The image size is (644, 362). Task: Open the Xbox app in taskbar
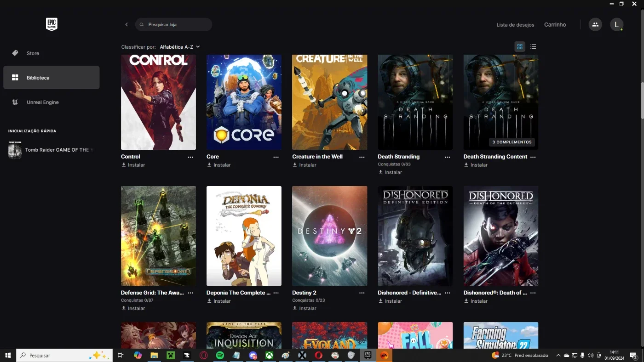[x=269, y=355]
